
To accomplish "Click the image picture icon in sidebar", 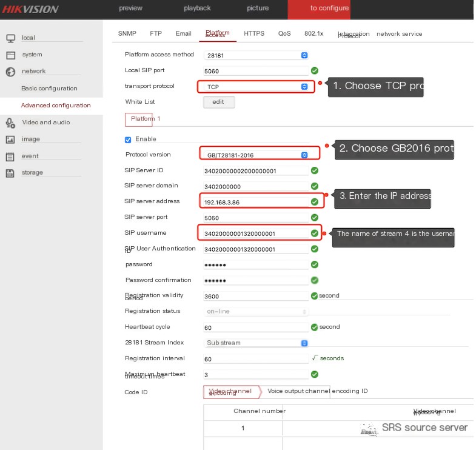I will tap(10, 139).
